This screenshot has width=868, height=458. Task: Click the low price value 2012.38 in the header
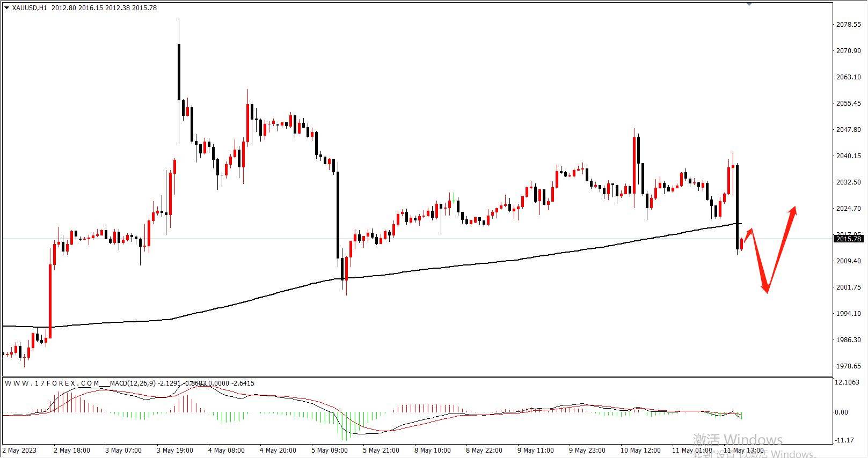click(118, 8)
